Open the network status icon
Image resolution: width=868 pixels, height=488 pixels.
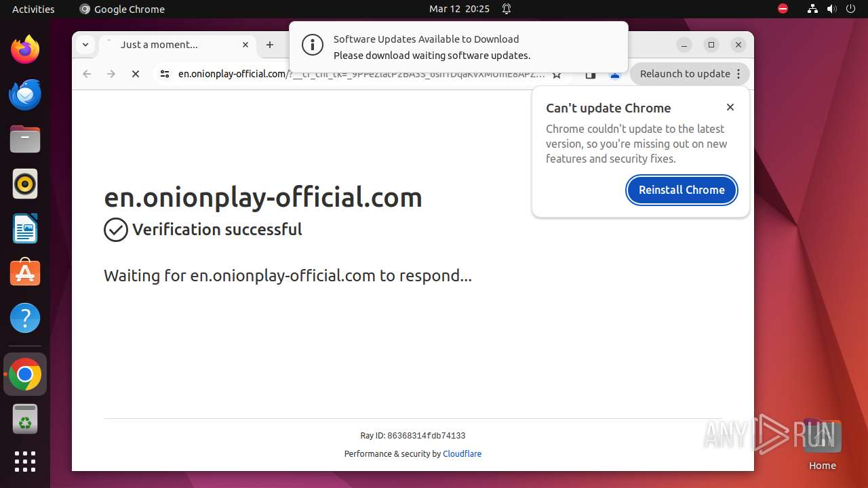[x=812, y=9]
